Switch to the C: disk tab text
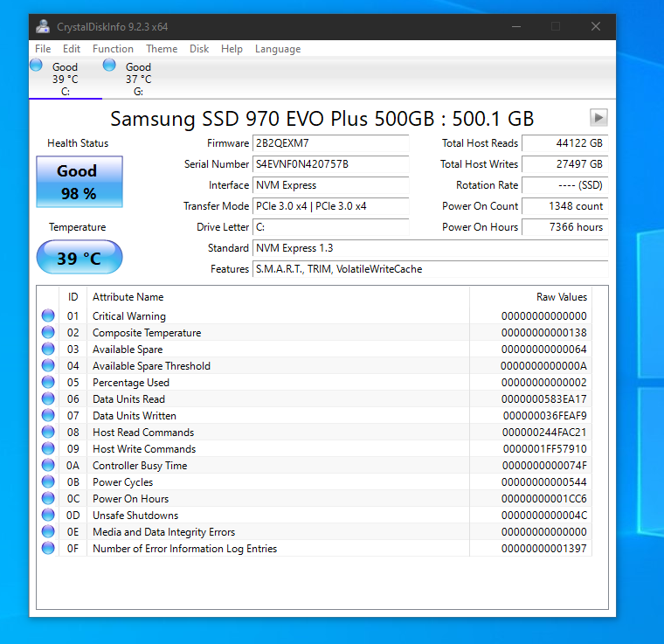This screenshot has height=644, width=664. click(66, 80)
